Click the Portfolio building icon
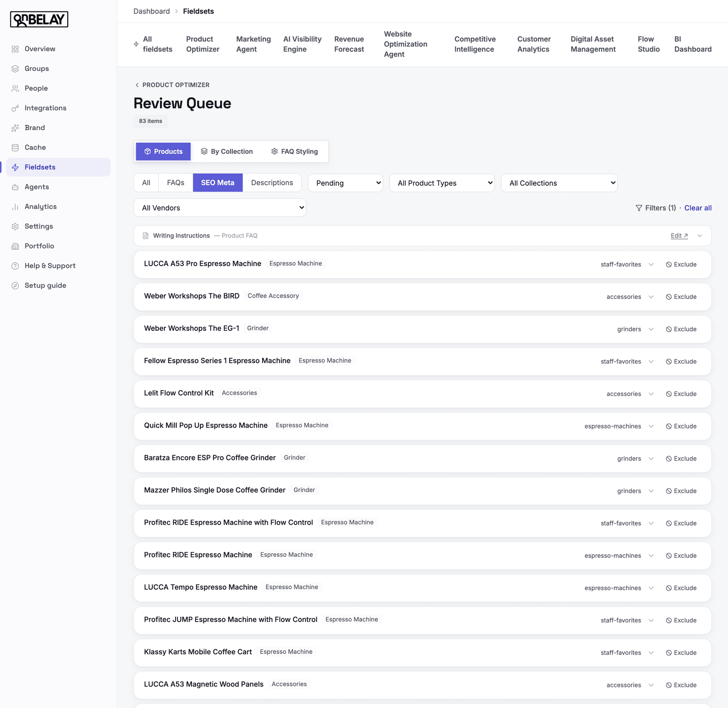728x708 pixels. point(15,246)
